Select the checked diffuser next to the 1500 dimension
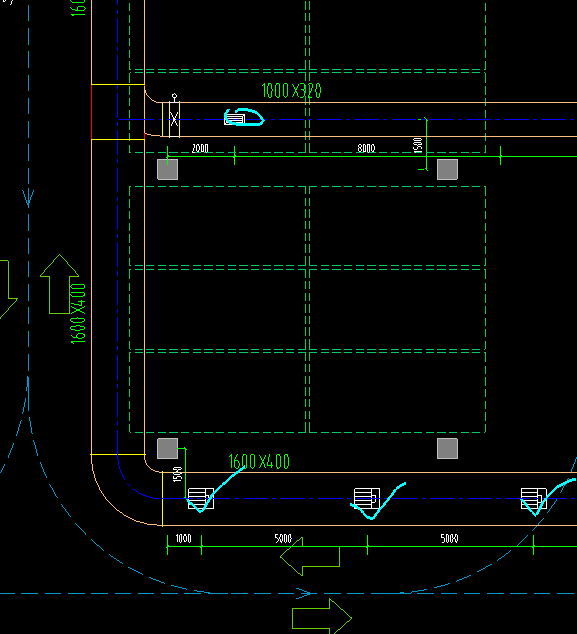 pyautogui.click(x=201, y=499)
